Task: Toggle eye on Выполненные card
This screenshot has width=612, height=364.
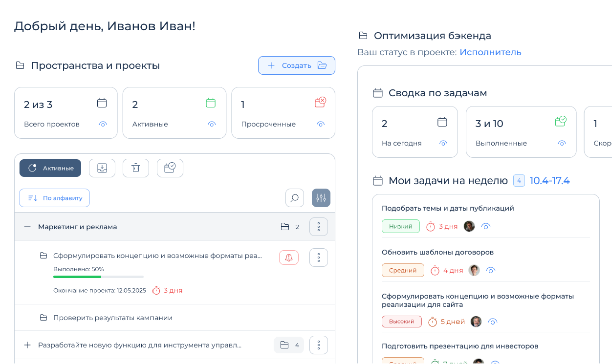Action: point(562,143)
